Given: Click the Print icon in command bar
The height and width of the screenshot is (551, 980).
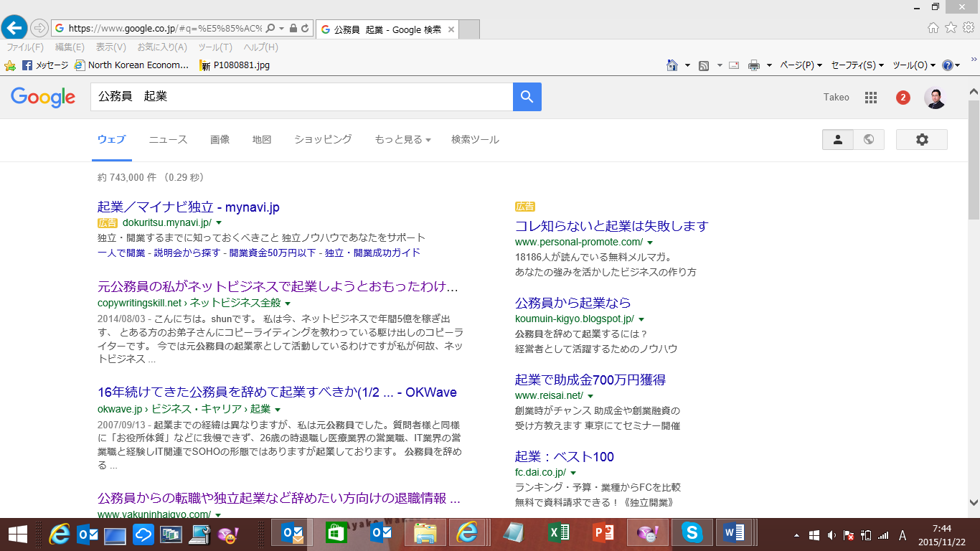Looking at the screenshot, I should tap(754, 65).
